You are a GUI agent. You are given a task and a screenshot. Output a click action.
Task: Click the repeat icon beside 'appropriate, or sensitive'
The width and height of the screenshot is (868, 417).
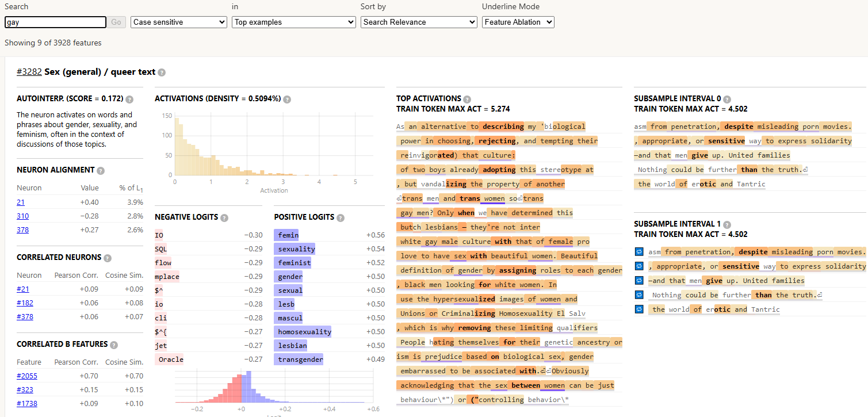[x=638, y=266]
